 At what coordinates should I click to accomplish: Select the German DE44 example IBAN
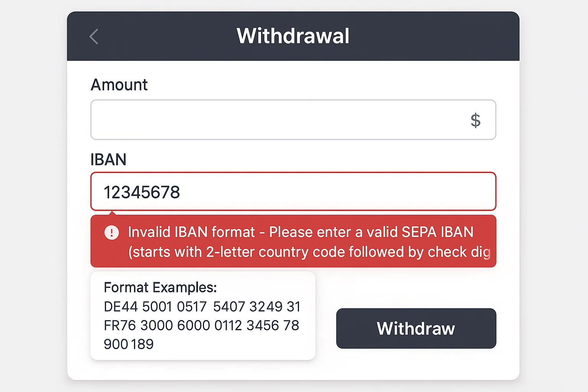pos(202,306)
